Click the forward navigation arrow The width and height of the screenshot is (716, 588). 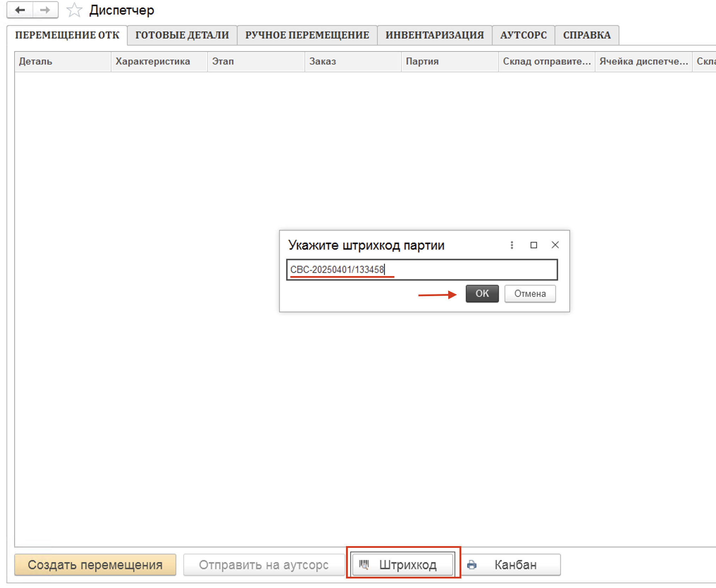tap(45, 10)
